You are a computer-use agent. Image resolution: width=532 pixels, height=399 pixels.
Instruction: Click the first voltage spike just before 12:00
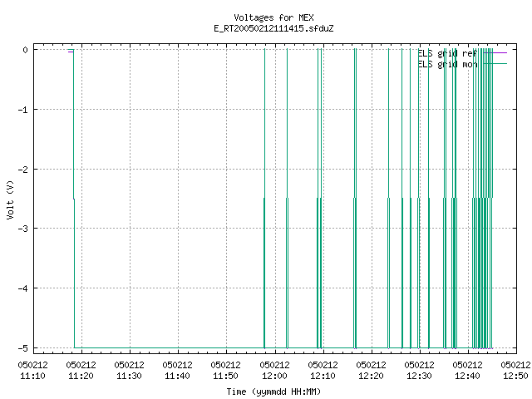coord(264,199)
